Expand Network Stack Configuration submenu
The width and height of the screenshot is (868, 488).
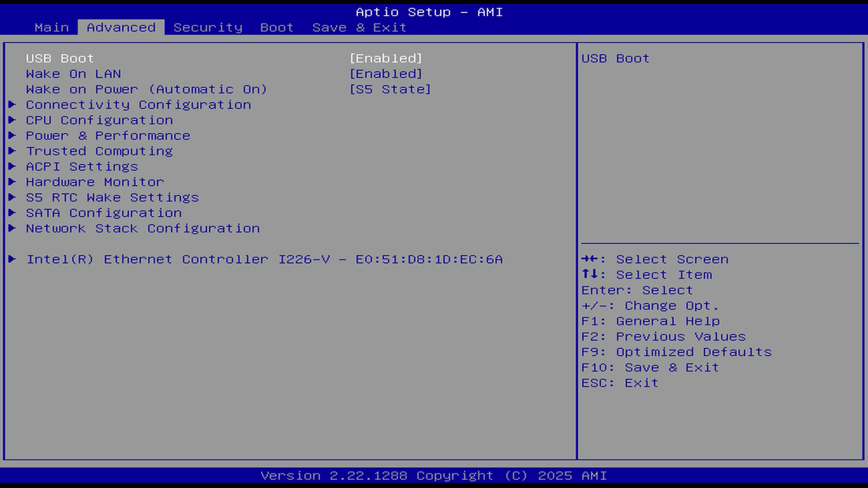coord(142,228)
